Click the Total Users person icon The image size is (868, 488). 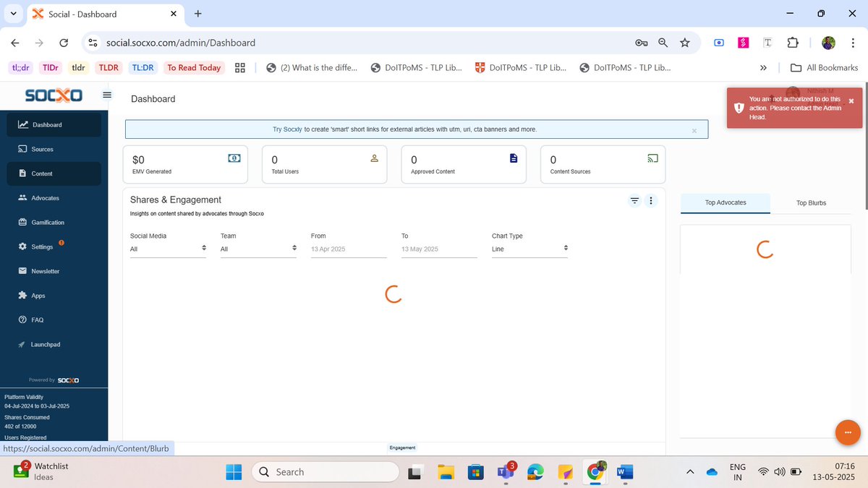click(374, 158)
